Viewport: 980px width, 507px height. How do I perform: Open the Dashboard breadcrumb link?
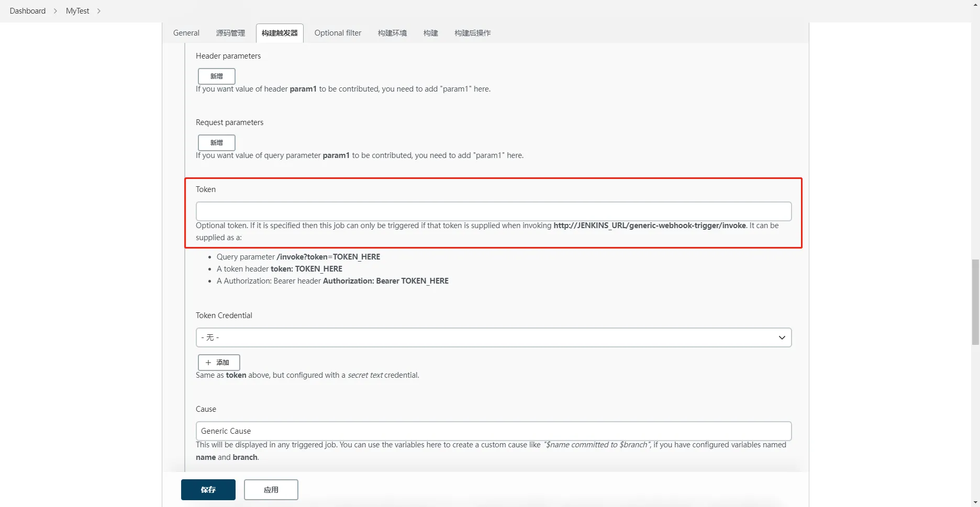point(28,11)
